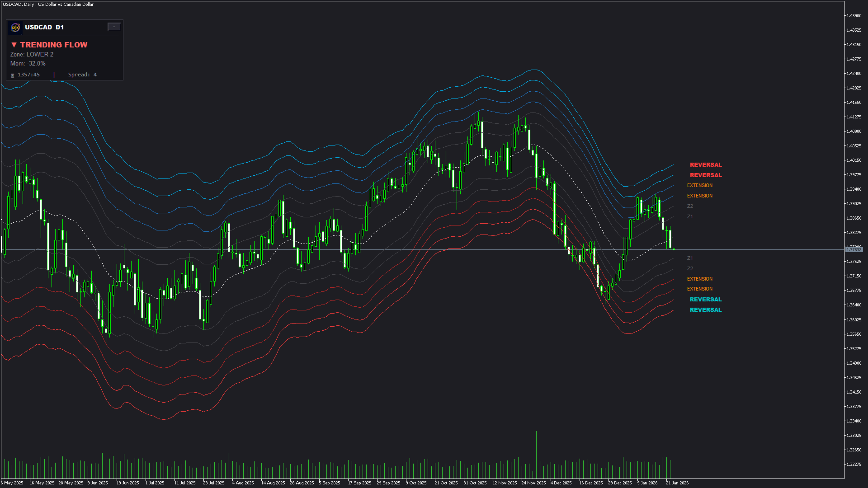Collapse the USDCAD D1 info panel
868x488 pixels.
(x=114, y=27)
